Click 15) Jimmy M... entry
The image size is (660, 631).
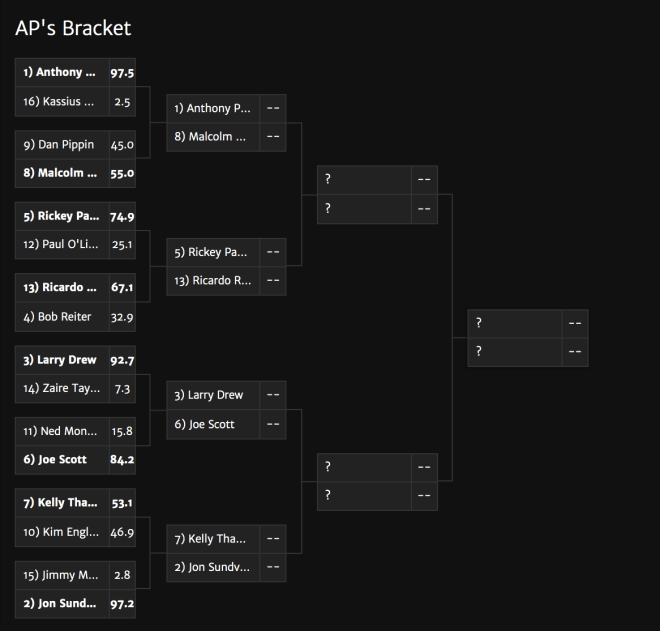pos(75,575)
